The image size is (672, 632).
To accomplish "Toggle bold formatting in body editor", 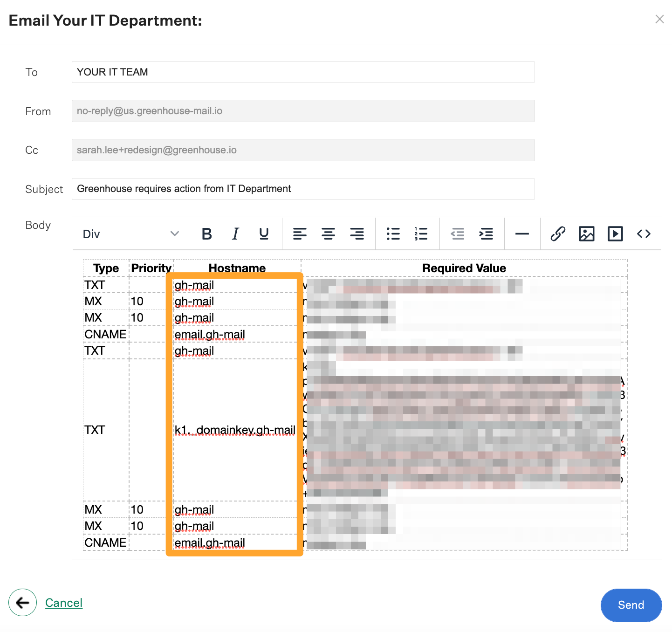I will (207, 234).
